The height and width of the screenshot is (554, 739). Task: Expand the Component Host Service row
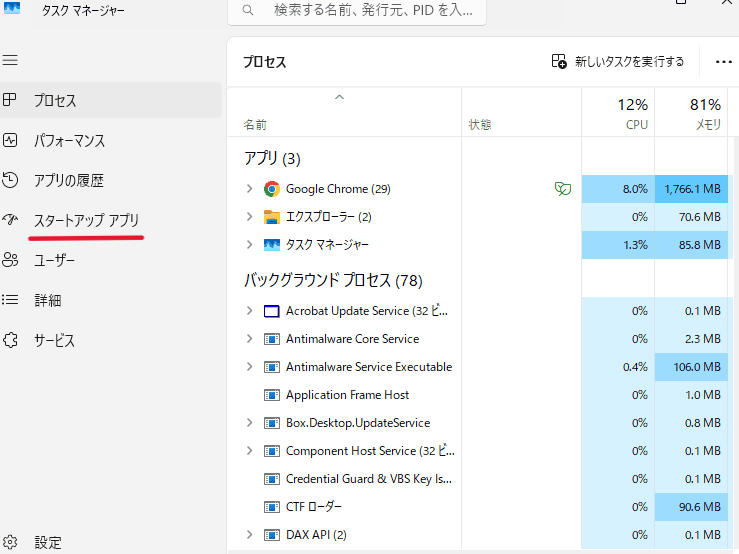(249, 451)
